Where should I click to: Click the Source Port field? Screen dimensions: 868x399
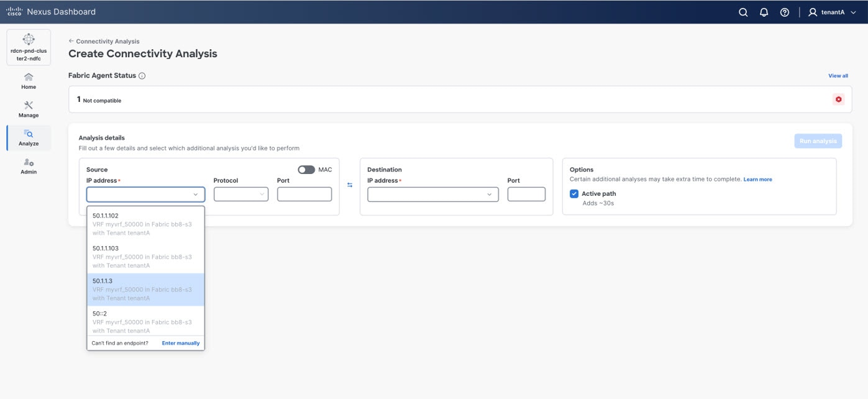304,195
